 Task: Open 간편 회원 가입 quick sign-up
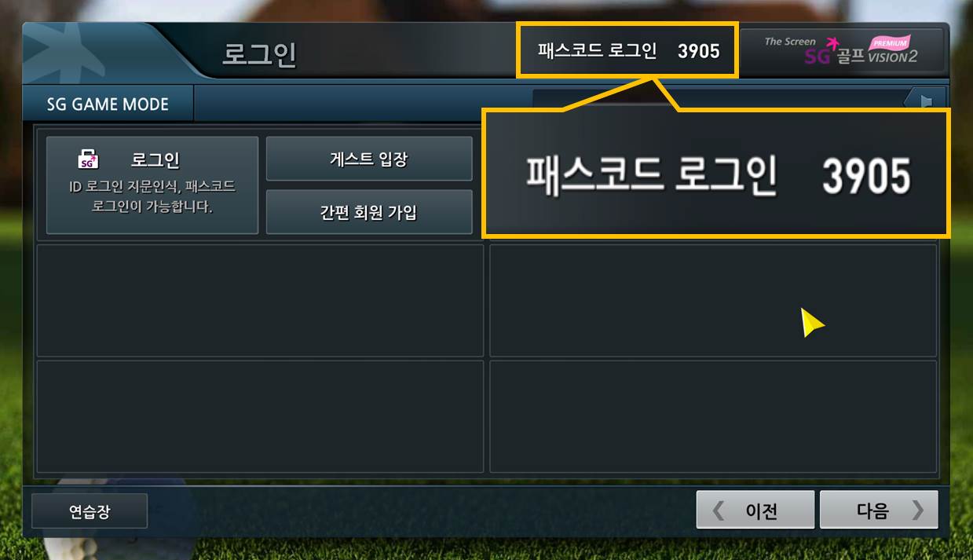coord(369,212)
